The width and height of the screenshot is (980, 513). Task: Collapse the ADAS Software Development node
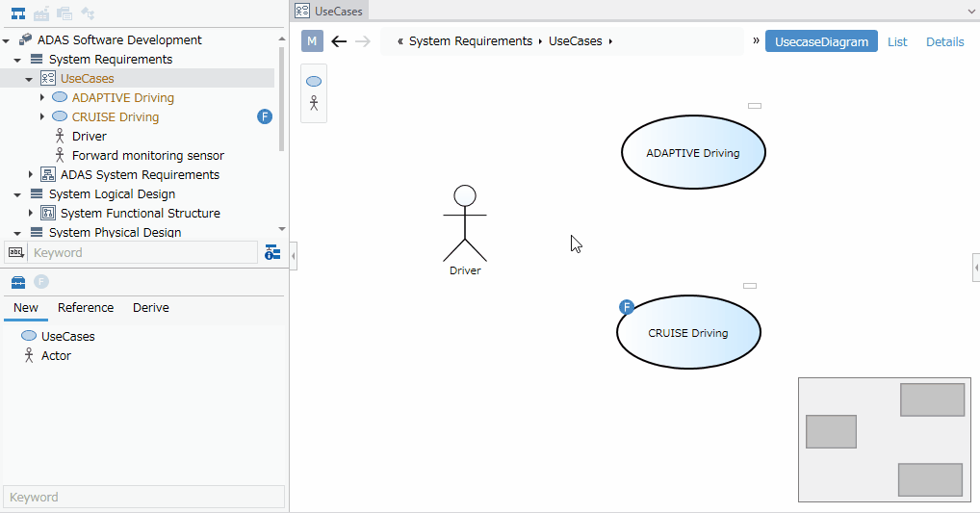point(6,40)
